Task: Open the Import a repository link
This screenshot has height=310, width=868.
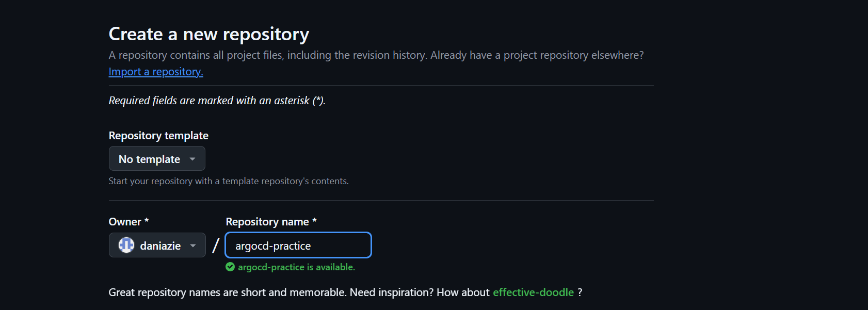Action: point(156,72)
